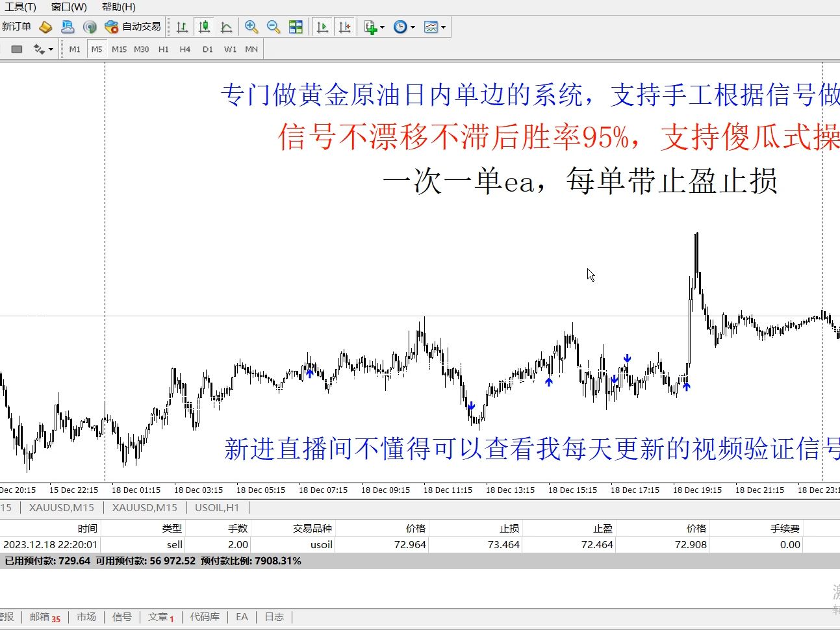Click the signals broadcast icon
840x630 pixels.
click(x=90, y=27)
